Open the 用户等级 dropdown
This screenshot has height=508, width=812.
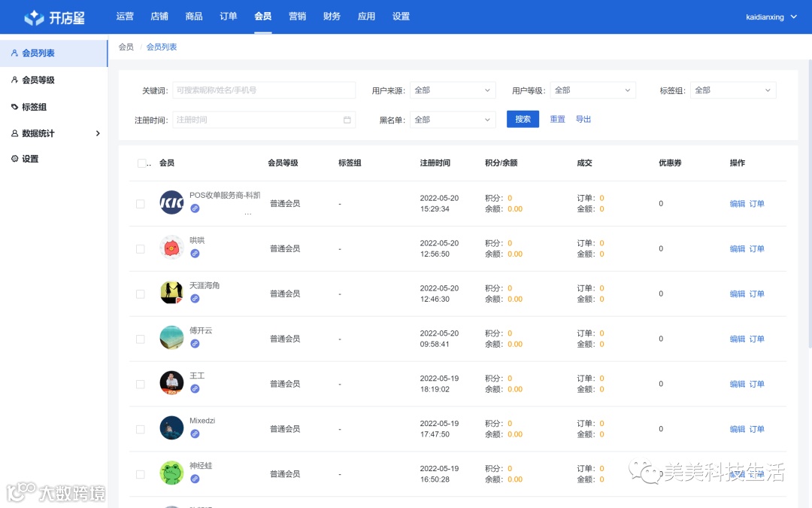click(x=593, y=90)
